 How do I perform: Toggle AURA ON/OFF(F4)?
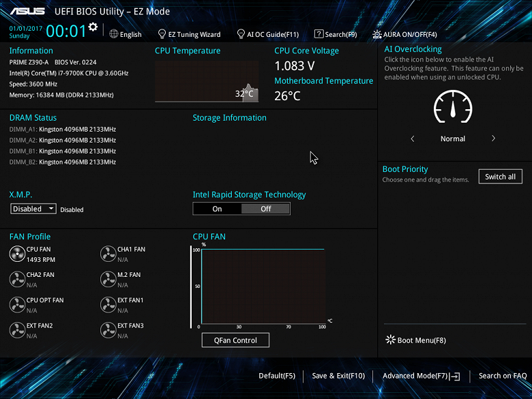tap(410, 34)
